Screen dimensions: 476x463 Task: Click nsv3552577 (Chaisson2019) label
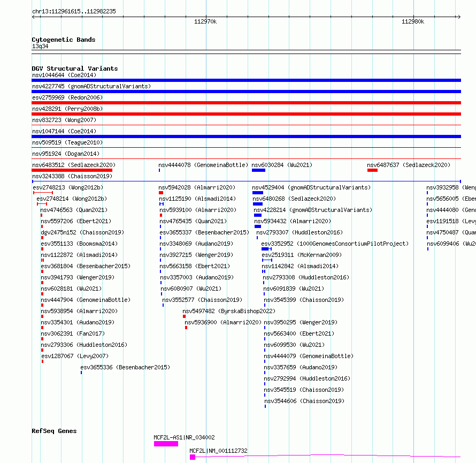tap(202, 300)
